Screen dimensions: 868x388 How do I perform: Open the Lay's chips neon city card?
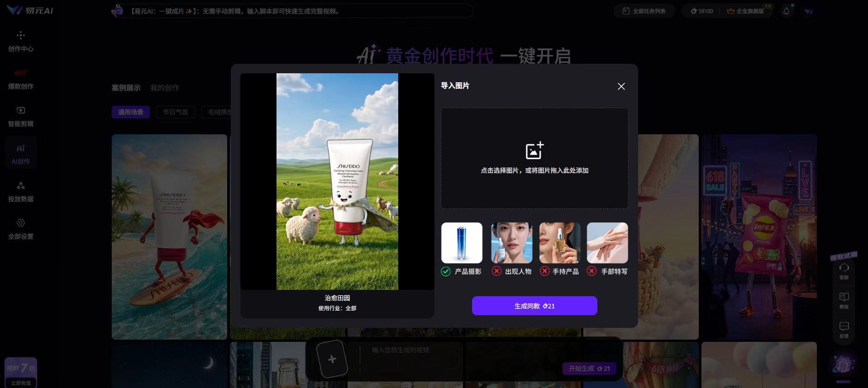click(759, 237)
